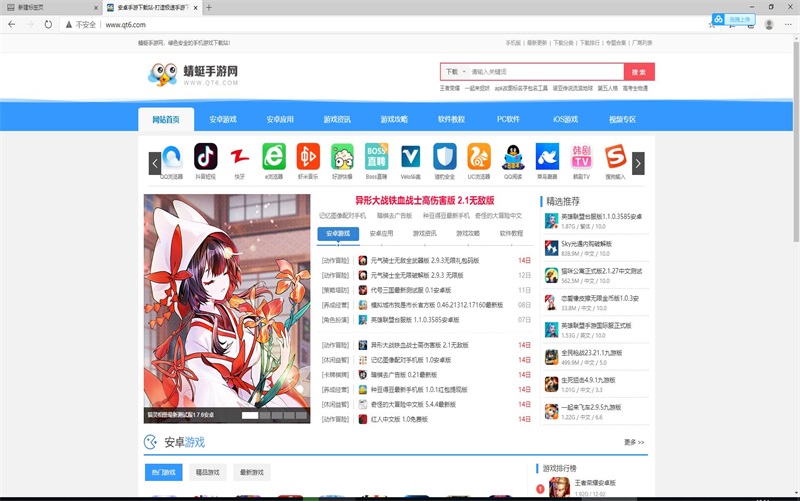Open the Boss直聘 app icon

click(377, 156)
